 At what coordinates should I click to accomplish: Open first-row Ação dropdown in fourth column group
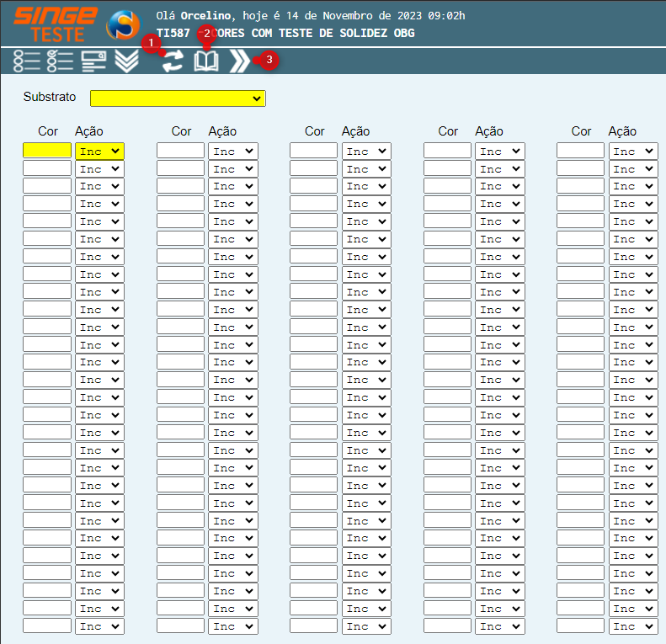[500, 152]
